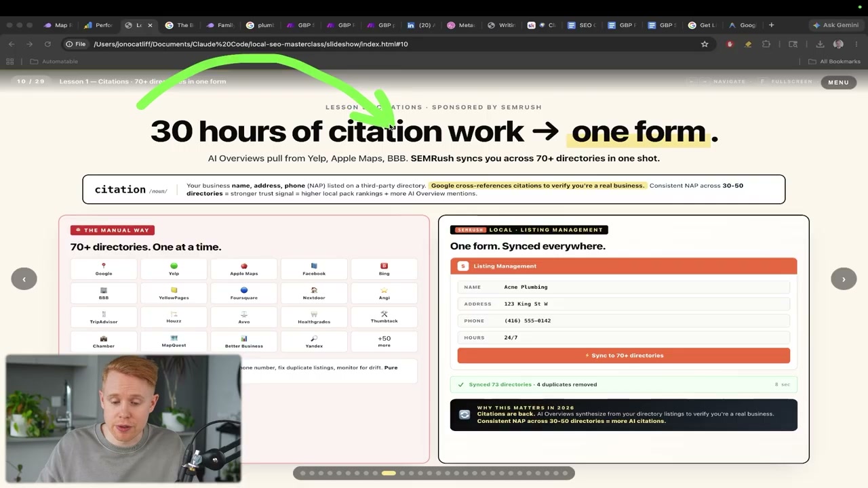Close the active Lo tab

(x=150, y=25)
